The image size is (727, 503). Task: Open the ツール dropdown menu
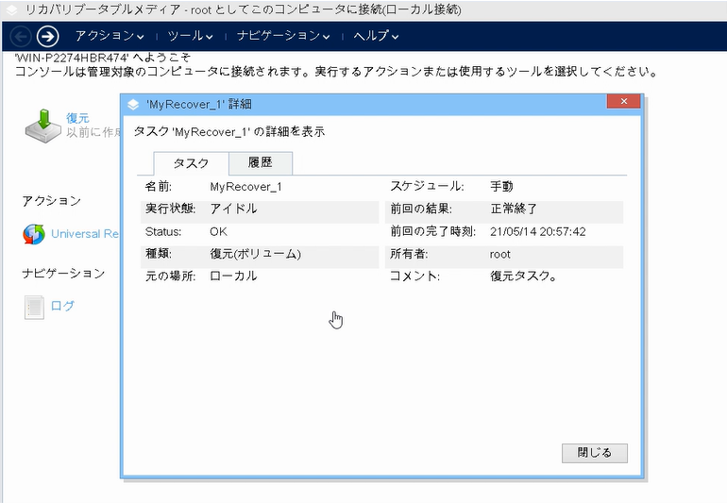pyautogui.click(x=190, y=36)
